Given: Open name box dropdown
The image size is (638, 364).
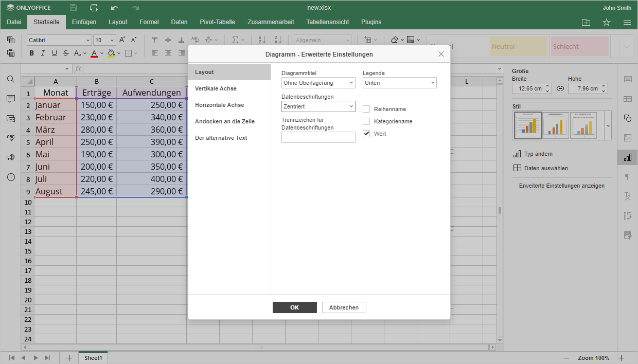Looking at the screenshot, I should (67, 68).
